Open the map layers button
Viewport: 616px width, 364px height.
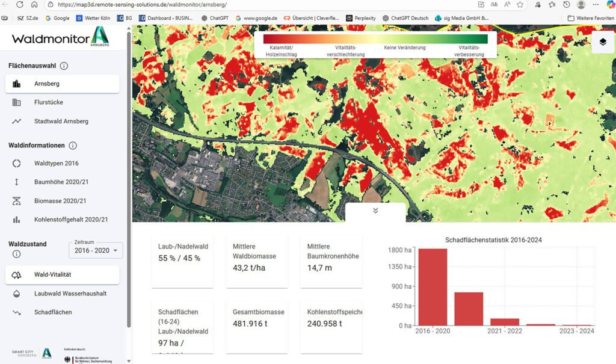(602, 42)
